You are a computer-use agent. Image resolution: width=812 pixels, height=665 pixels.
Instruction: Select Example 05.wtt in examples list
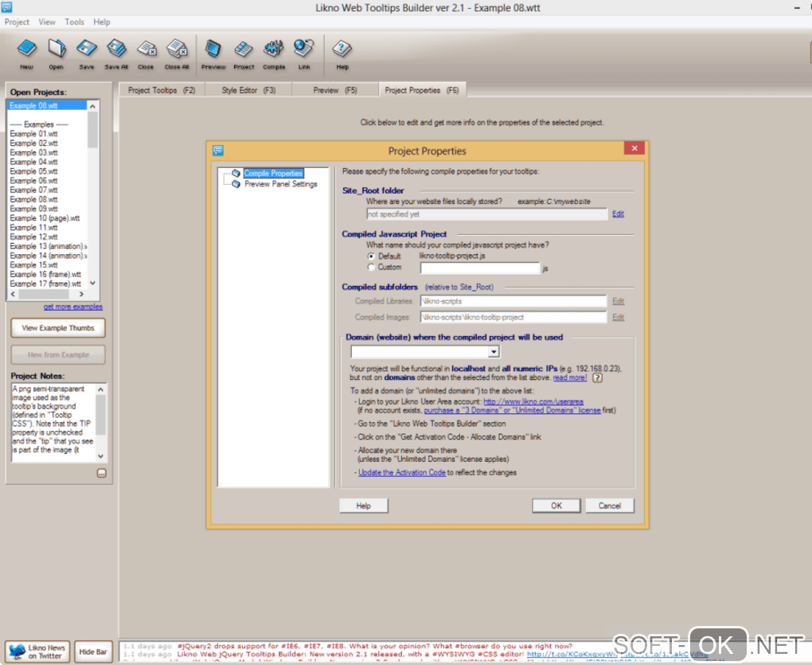click(x=33, y=171)
